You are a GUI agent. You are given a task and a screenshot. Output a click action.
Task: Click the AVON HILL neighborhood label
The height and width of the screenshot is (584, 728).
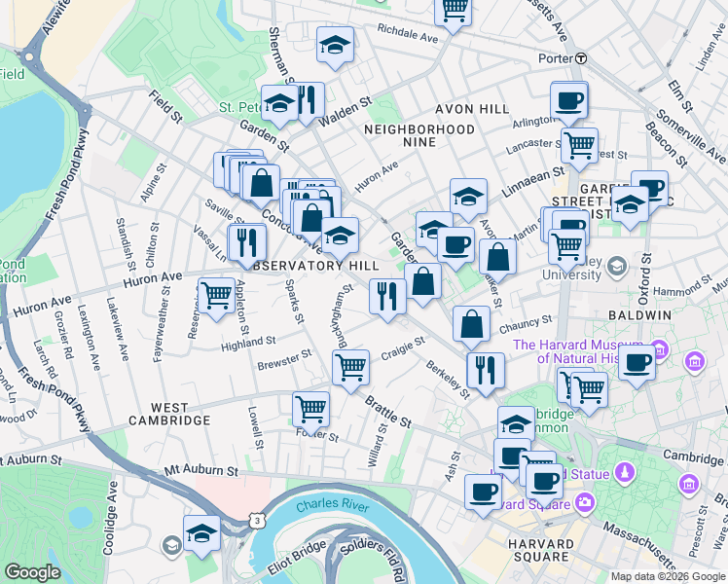point(472,110)
